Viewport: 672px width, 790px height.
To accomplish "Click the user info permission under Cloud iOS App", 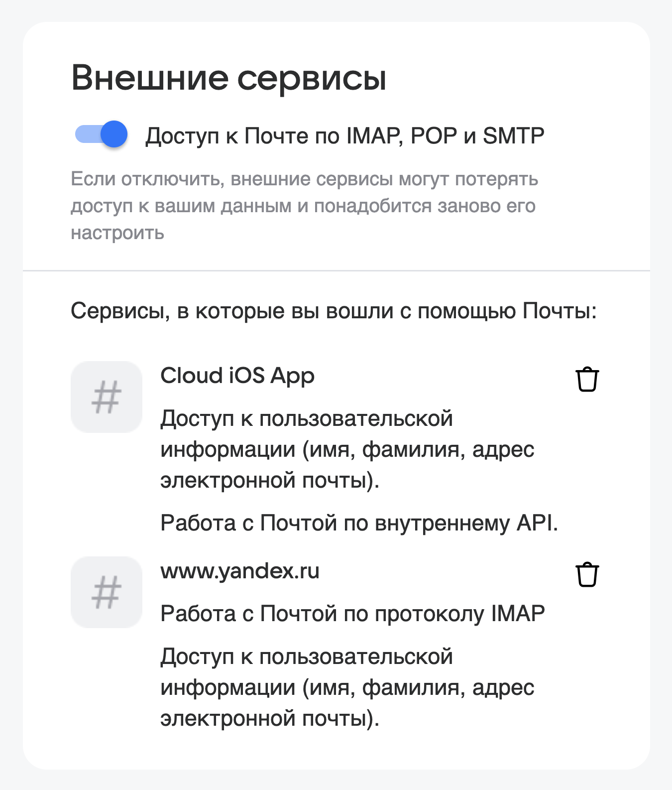I will (347, 449).
